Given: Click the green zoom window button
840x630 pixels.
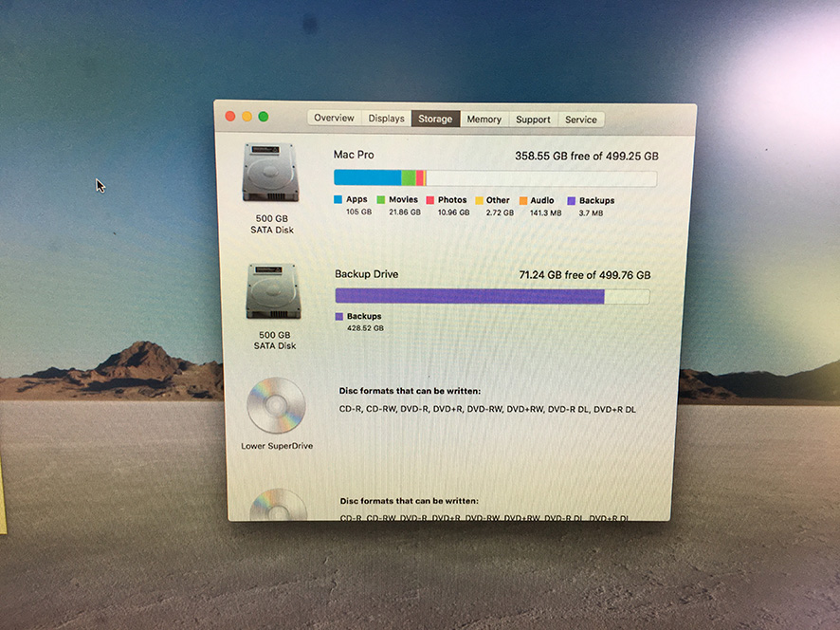Looking at the screenshot, I should pyautogui.click(x=264, y=116).
